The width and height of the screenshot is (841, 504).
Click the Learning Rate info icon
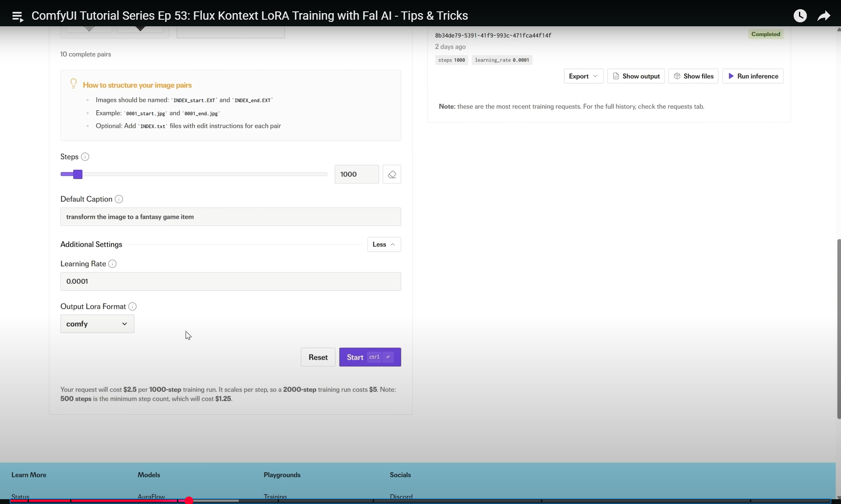coord(113,264)
